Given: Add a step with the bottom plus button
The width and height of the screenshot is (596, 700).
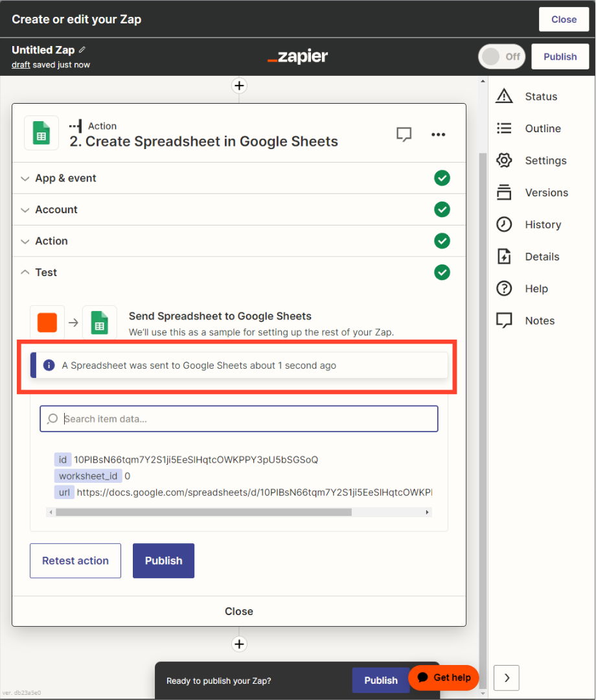Looking at the screenshot, I should point(240,644).
